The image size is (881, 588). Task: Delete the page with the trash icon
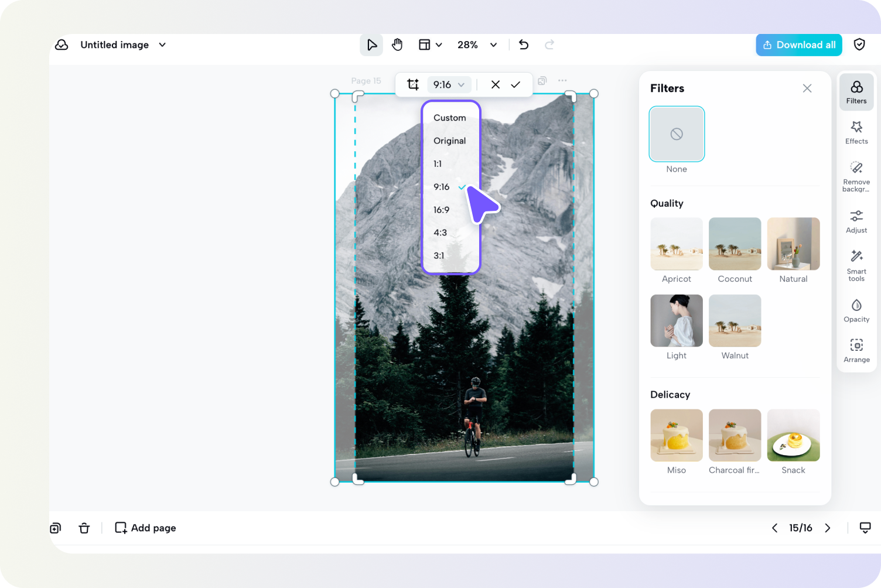[x=84, y=528]
